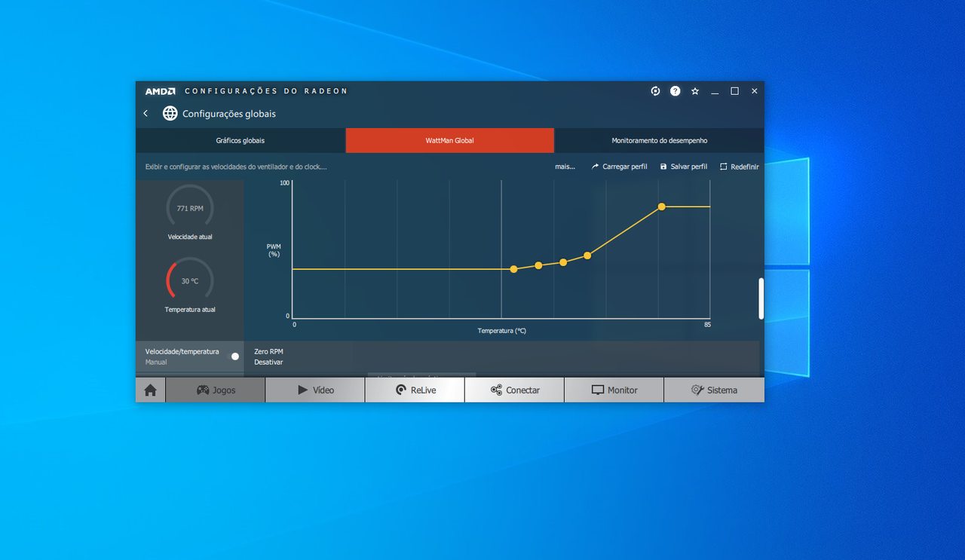Open the Vídeo tab

click(315, 390)
